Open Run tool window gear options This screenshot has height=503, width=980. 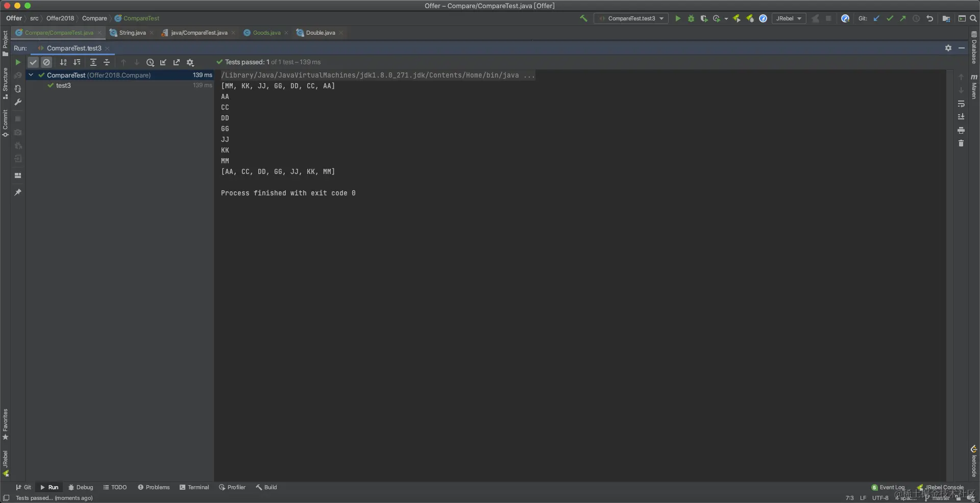tap(948, 48)
